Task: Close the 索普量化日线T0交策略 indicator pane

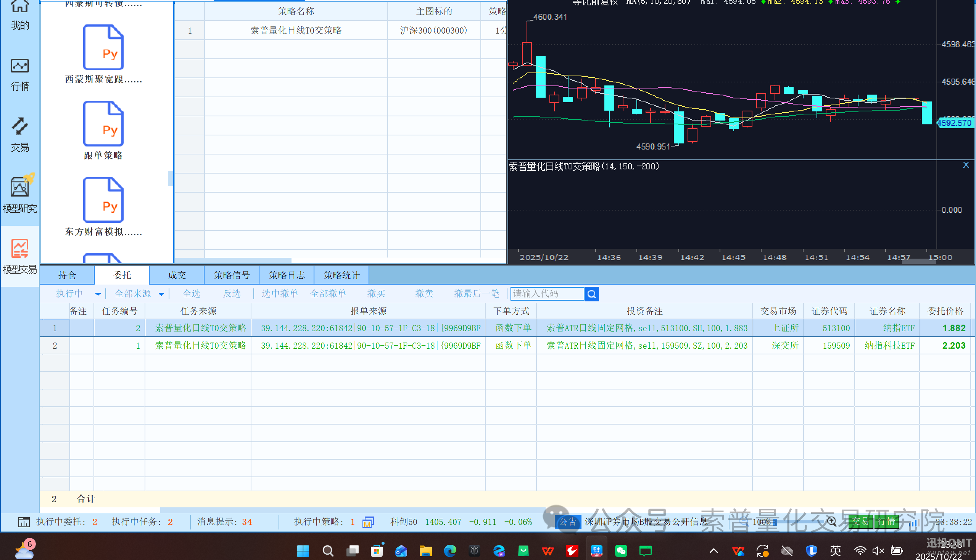Action: coord(966,165)
